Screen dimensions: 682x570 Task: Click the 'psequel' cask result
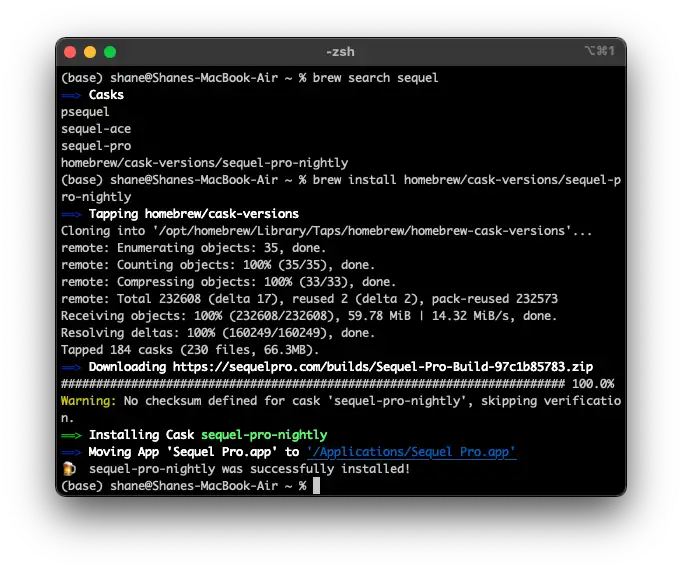click(85, 112)
